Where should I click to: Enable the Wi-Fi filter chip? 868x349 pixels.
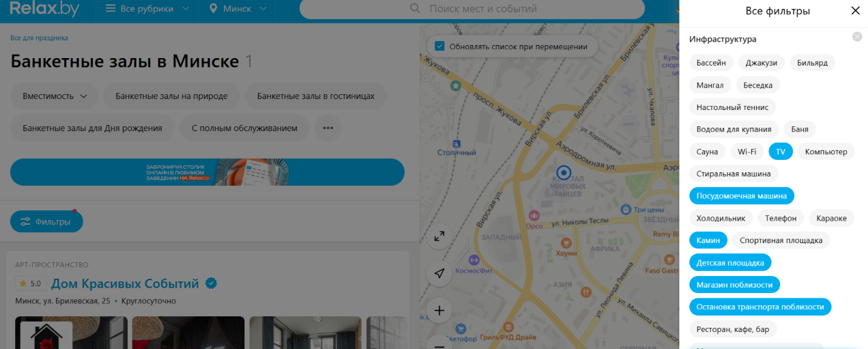[747, 152]
